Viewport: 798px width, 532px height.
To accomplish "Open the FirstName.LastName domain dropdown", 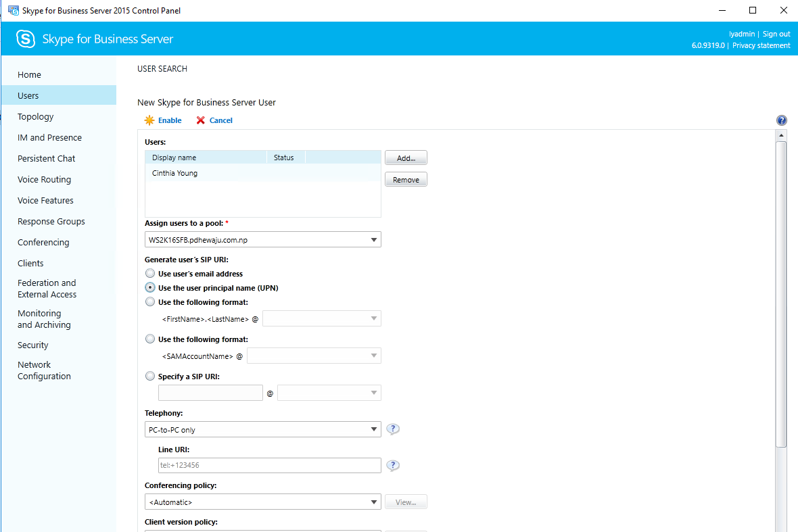I will tap(322, 318).
